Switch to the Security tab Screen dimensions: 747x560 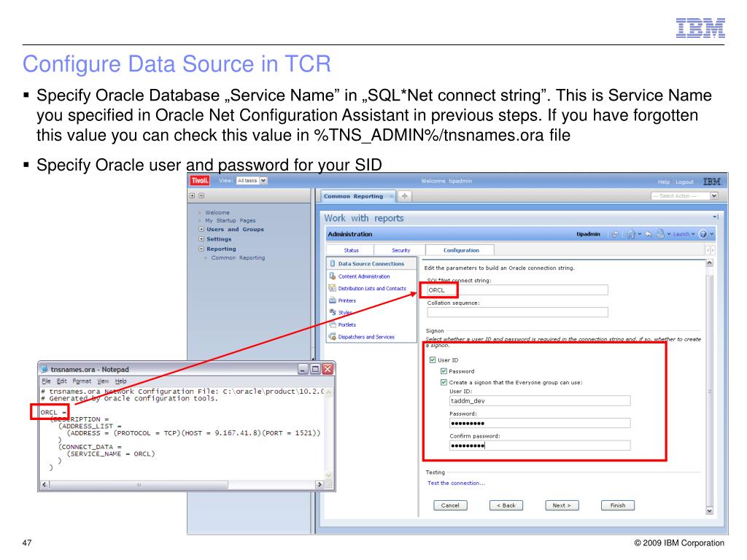[400, 250]
